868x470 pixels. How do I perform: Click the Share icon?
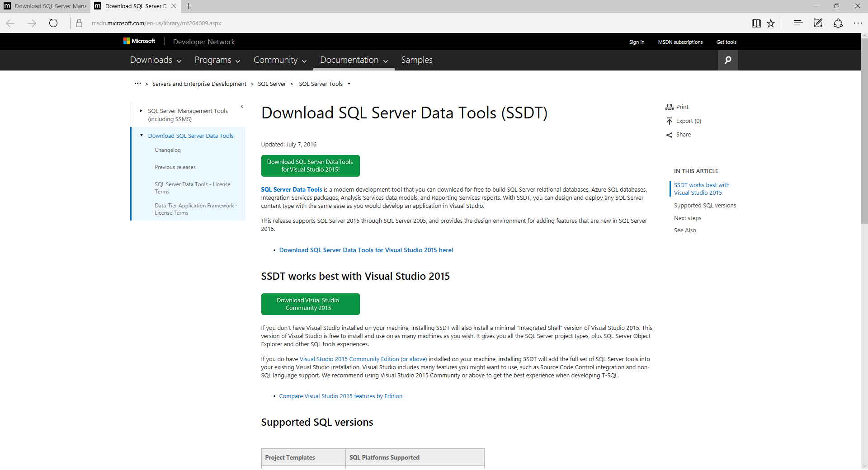[x=670, y=135]
